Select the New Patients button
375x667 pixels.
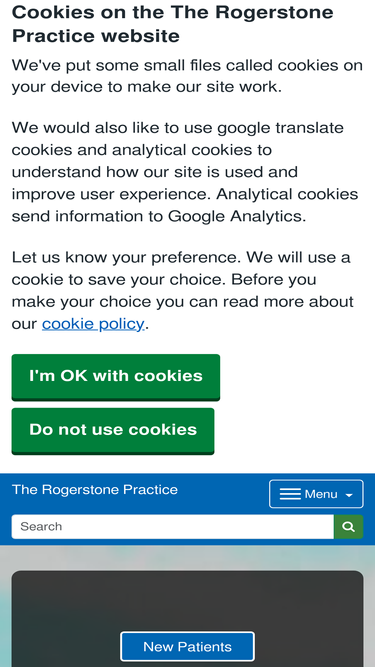click(x=188, y=647)
